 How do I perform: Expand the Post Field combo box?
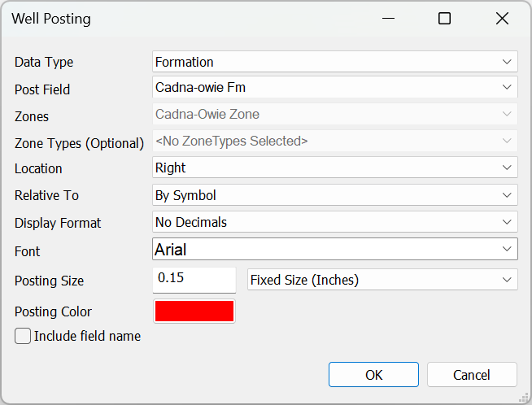click(334, 87)
